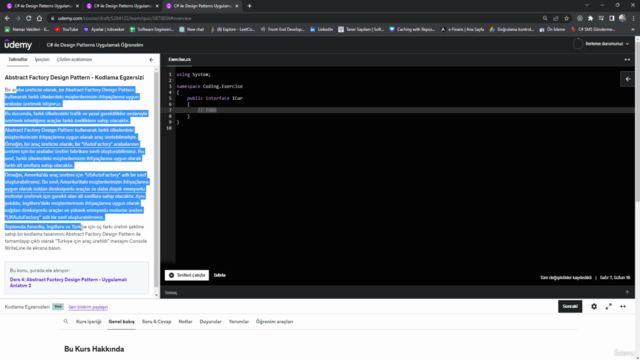
Task: Collapse the instructions panel with arrow icon
Action: (x=151, y=60)
